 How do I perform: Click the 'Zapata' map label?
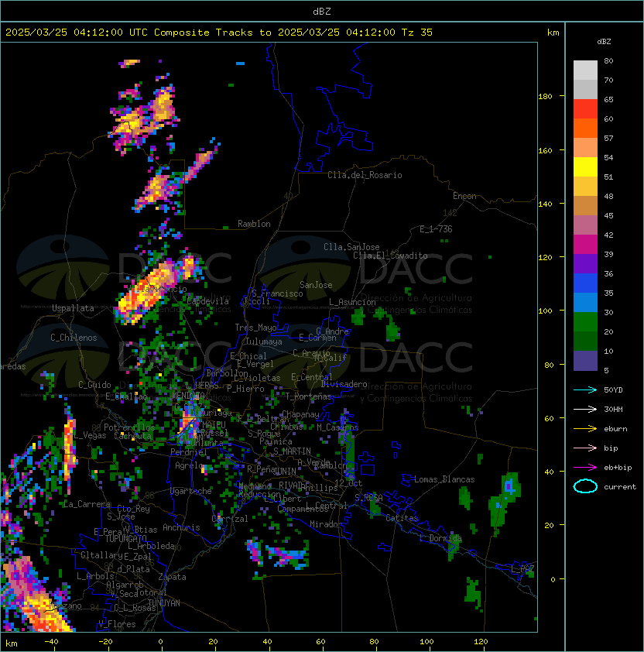click(172, 577)
